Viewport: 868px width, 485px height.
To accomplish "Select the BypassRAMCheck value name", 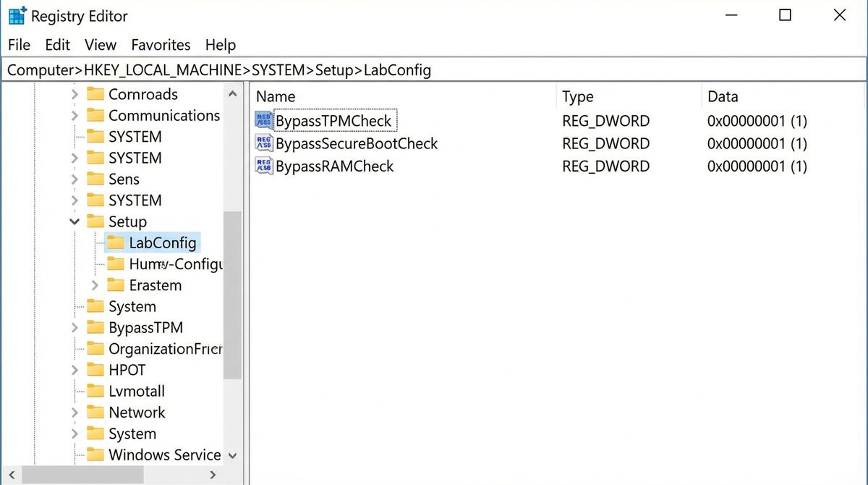I will tap(335, 166).
